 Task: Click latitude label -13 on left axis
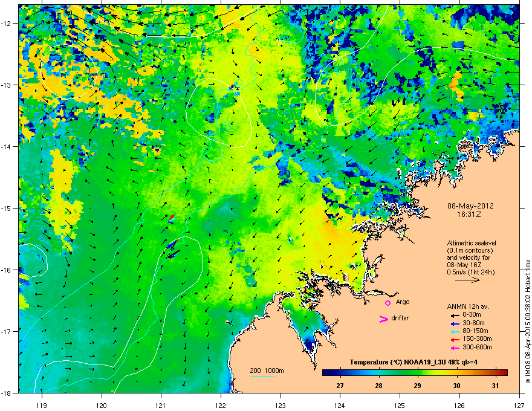pos(6,85)
